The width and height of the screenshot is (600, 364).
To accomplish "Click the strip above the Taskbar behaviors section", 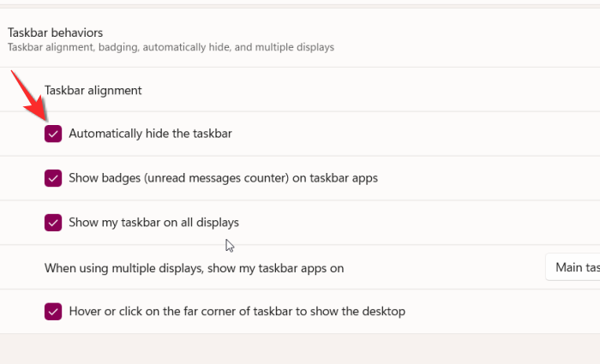I will click(300, 4).
